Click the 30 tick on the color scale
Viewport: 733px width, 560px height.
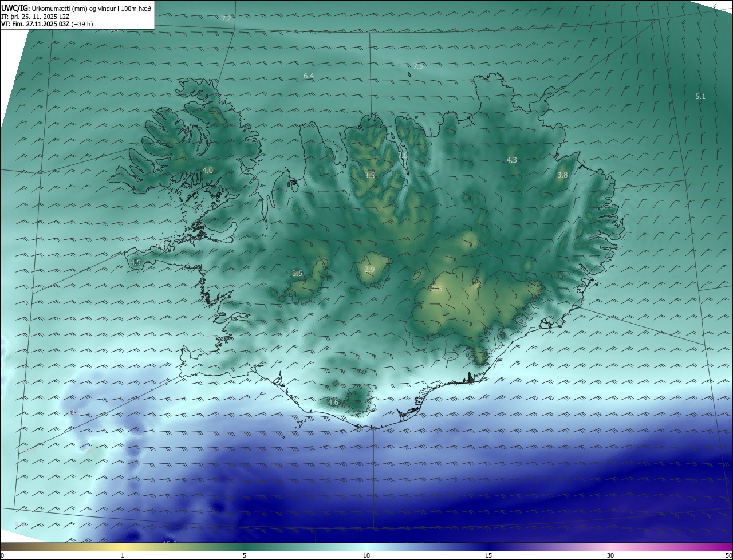tap(610, 555)
